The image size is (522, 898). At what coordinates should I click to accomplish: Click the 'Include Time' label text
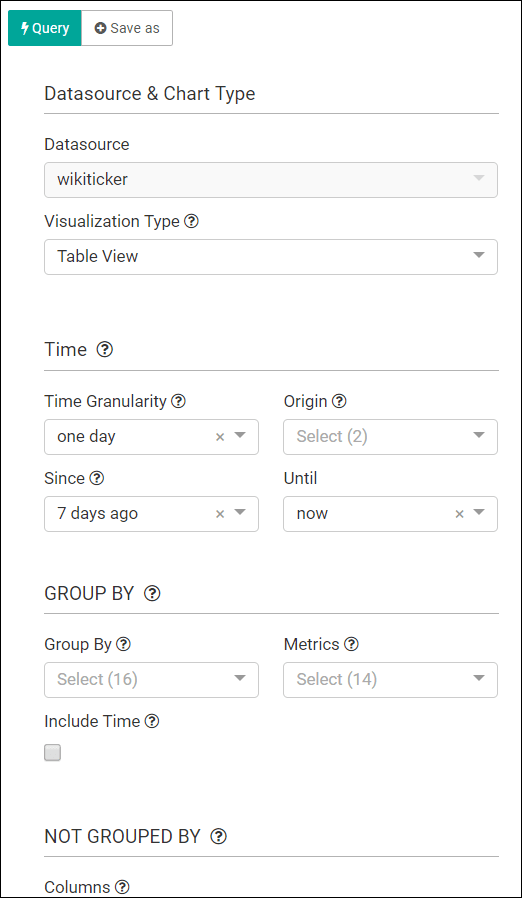[x=92, y=722]
